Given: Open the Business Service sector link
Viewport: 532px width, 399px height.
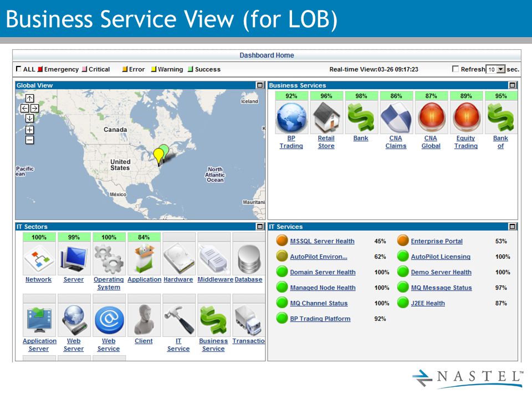Looking at the screenshot, I should click(213, 345).
